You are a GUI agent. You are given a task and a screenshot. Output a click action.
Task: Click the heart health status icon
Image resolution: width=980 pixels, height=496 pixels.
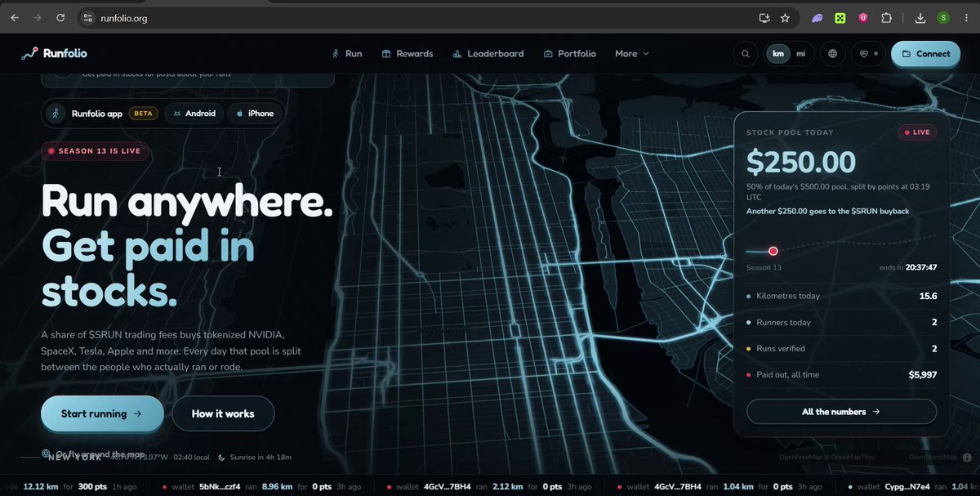[867, 54]
